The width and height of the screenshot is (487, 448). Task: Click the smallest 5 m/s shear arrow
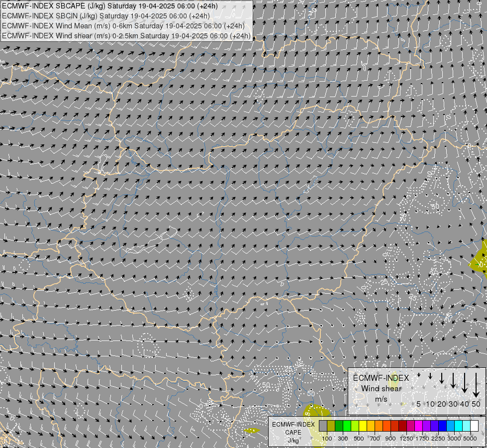419,375
